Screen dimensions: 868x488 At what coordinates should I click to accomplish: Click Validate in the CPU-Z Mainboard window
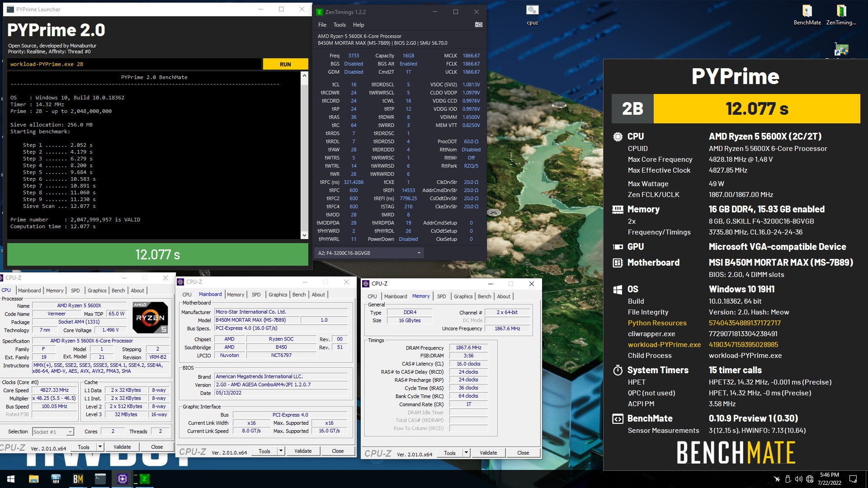point(303,451)
